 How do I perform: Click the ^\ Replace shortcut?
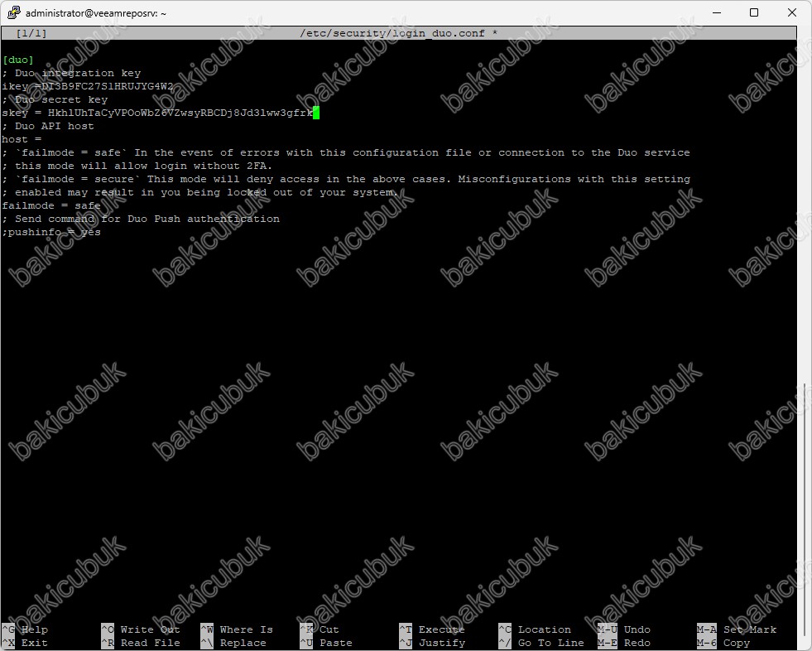tap(233, 643)
